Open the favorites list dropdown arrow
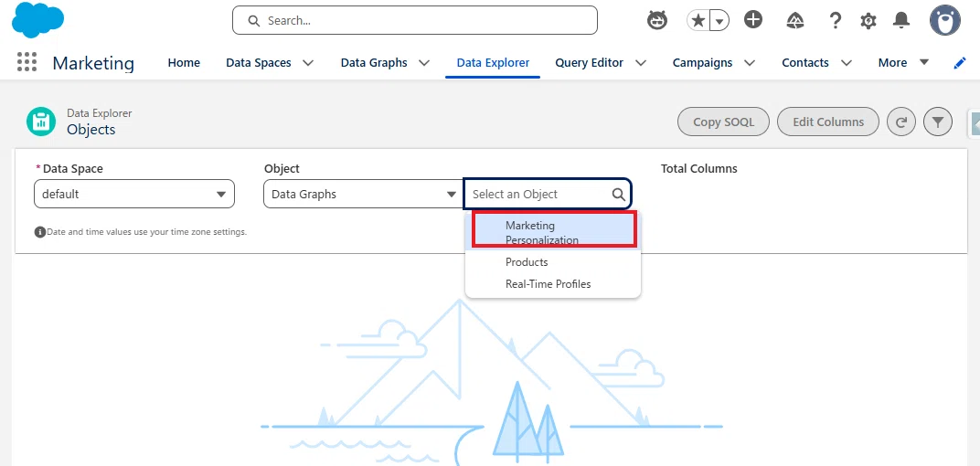The height and width of the screenshot is (466, 980). click(x=720, y=21)
